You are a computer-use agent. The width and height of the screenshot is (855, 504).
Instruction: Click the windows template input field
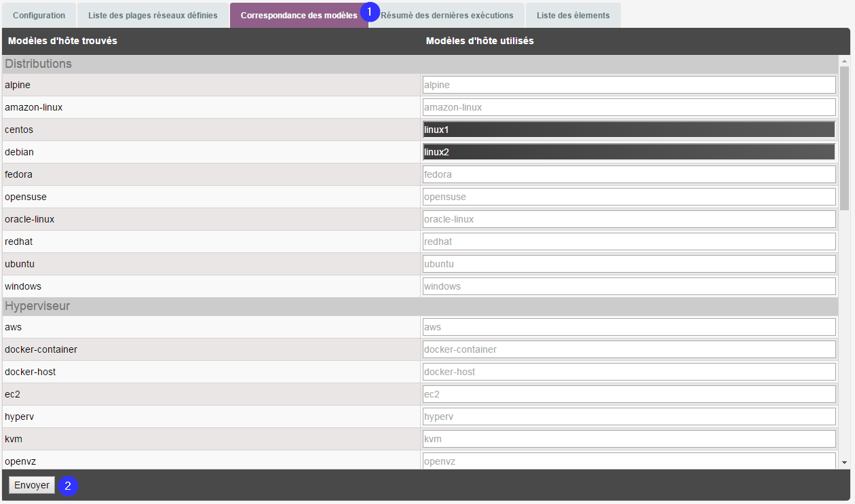tap(628, 286)
